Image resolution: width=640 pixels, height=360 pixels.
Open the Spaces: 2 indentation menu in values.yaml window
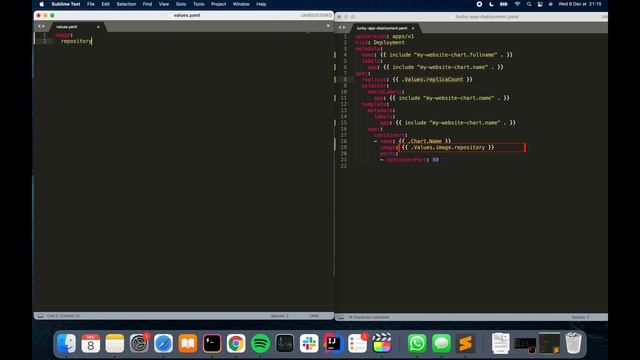click(x=280, y=316)
